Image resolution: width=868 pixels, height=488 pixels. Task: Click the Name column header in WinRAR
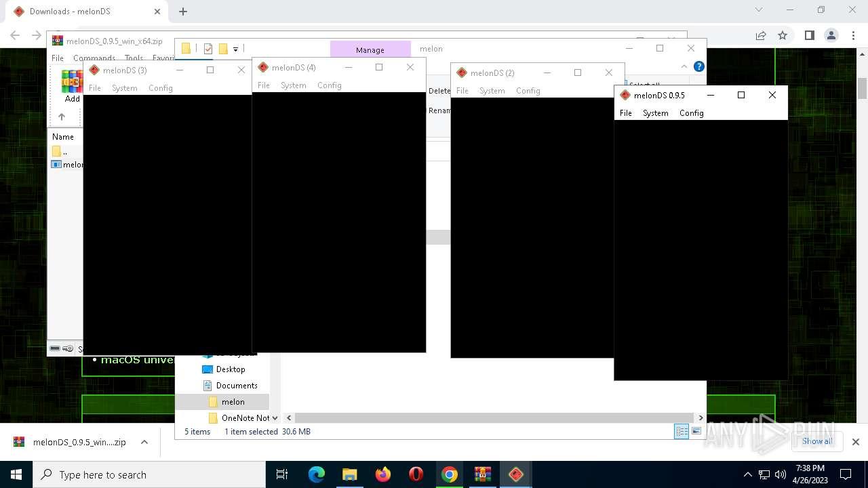(x=63, y=137)
